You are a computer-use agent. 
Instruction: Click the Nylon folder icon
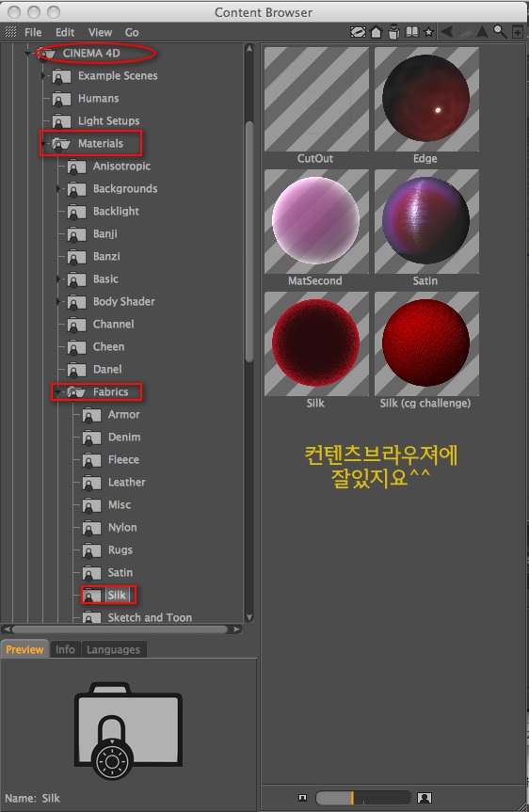(91, 528)
